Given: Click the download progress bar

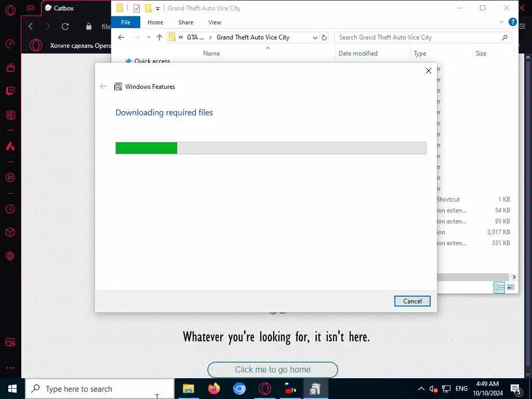Looking at the screenshot, I should 271,148.
